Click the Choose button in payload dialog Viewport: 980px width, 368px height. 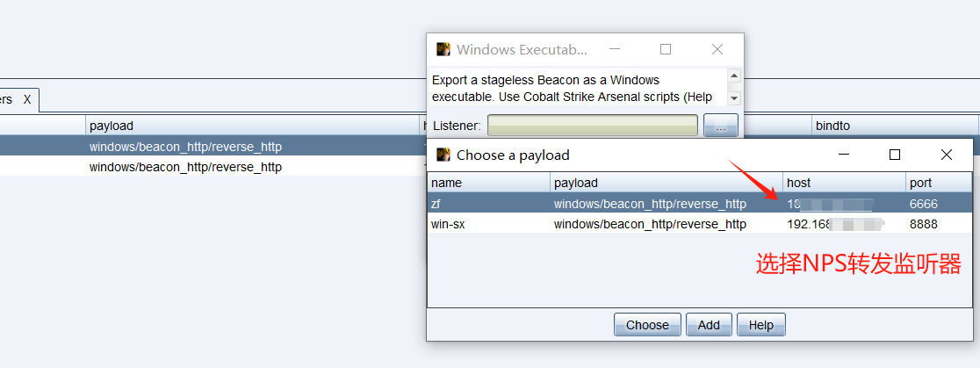point(647,325)
